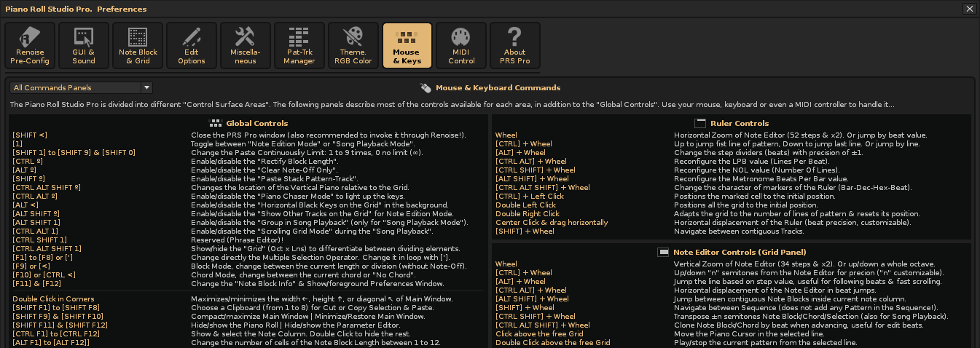Click 'Click above the free Grid' entry
Screen dimensions: 980x348
(x=539, y=333)
